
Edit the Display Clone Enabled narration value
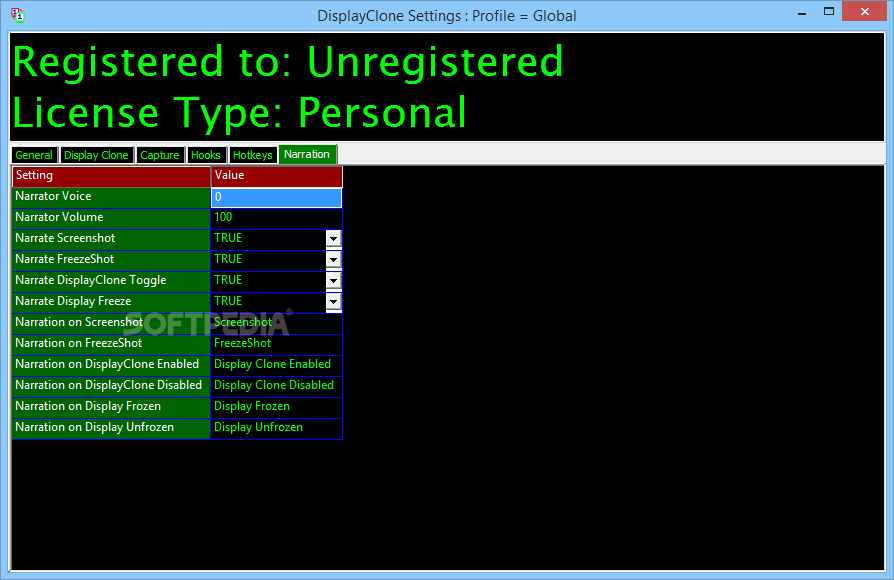[x=277, y=365]
